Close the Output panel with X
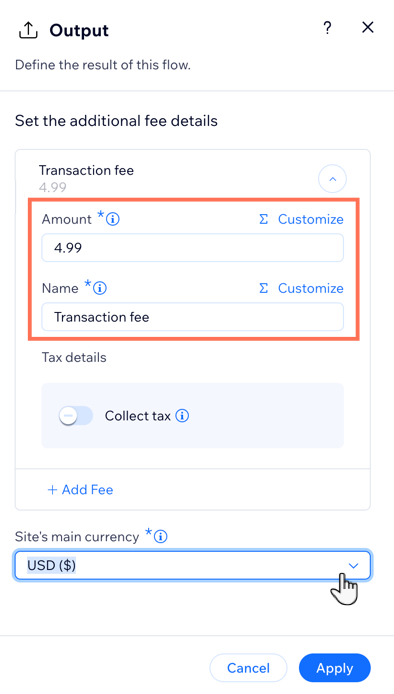This screenshot has width=394, height=694. [x=367, y=28]
